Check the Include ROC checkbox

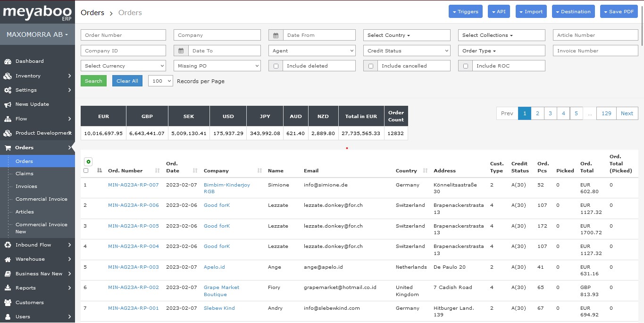pos(466,66)
